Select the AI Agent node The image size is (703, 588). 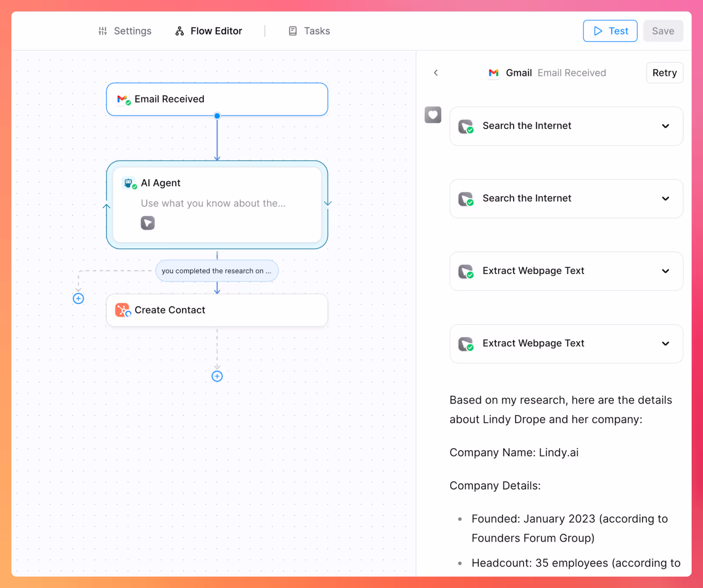click(217, 205)
